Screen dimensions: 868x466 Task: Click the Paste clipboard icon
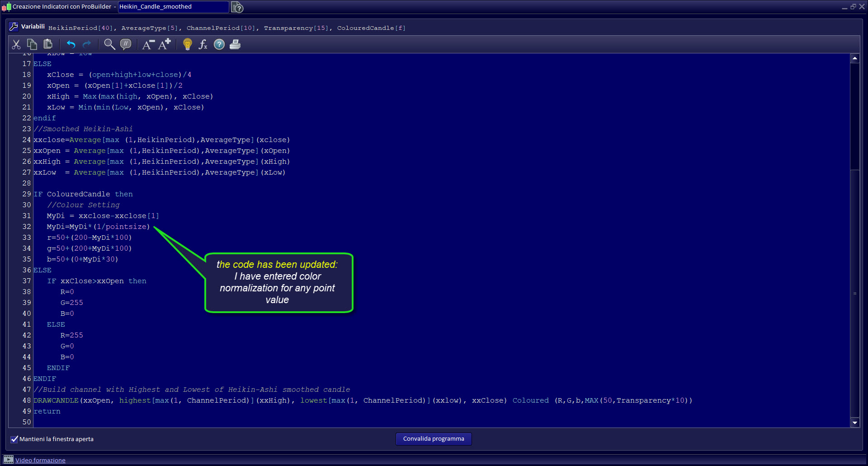point(48,44)
